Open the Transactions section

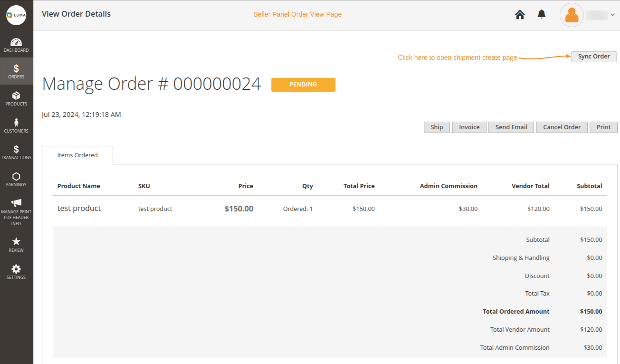[16, 152]
